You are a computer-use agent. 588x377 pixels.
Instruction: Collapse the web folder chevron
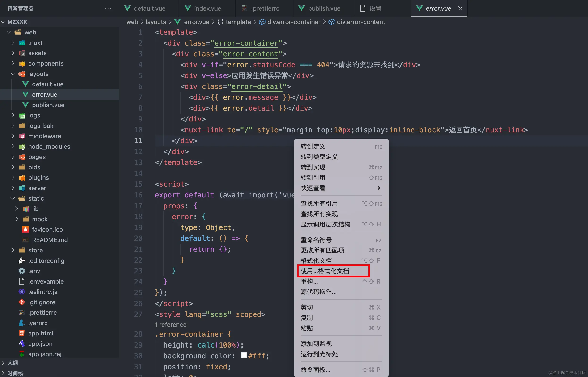[x=9, y=32]
